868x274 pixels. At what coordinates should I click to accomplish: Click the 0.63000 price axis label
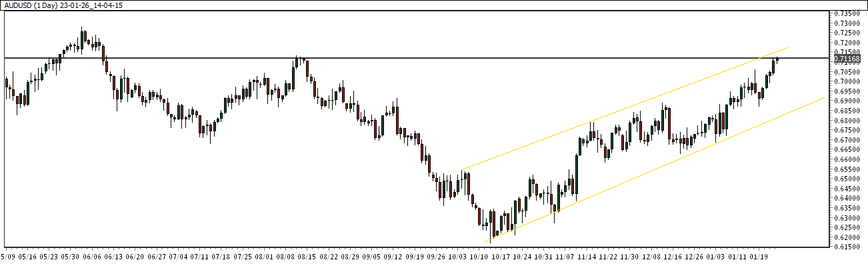(847, 217)
